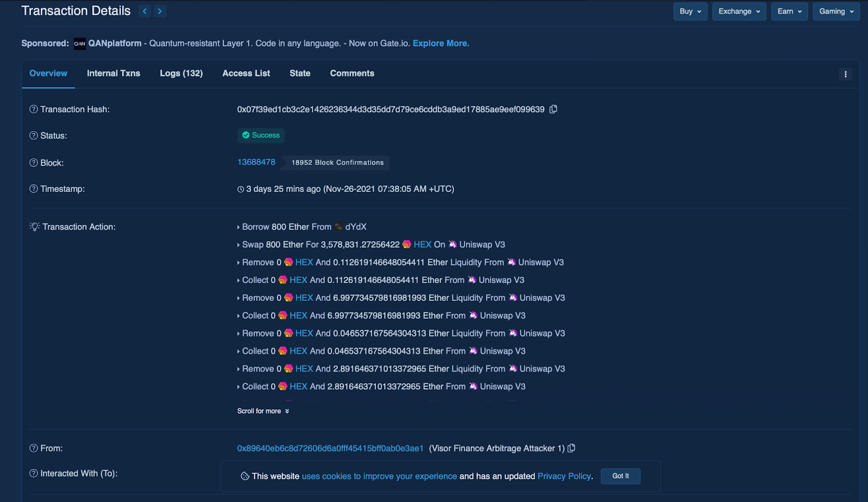Image resolution: width=868 pixels, height=502 pixels.
Task: Open the State tab
Action: pyautogui.click(x=300, y=74)
